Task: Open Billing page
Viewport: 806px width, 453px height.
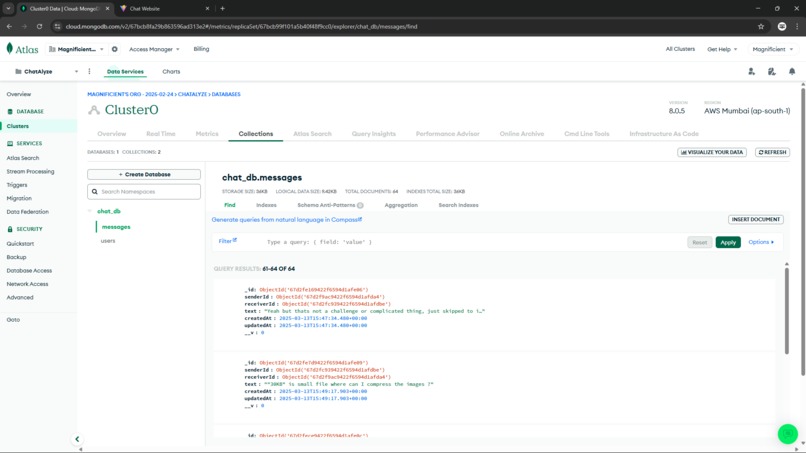Action: (x=201, y=49)
